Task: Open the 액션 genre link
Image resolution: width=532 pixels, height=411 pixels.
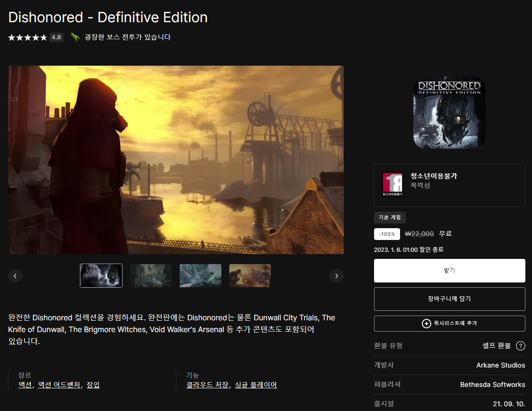Action: (x=25, y=385)
